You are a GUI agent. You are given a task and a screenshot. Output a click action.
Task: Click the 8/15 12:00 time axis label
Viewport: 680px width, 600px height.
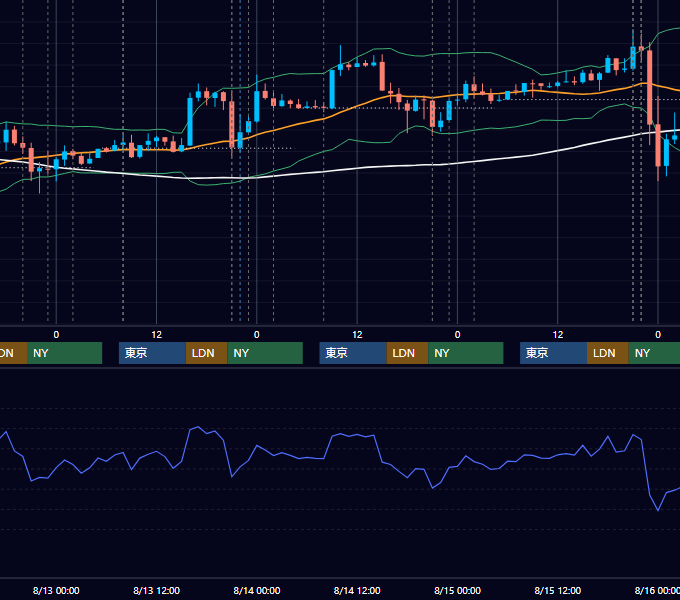[x=558, y=590]
